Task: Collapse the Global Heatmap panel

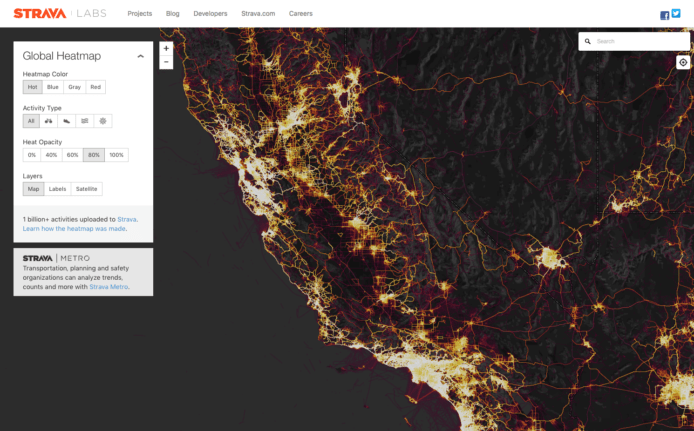Action: tap(140, 57)
